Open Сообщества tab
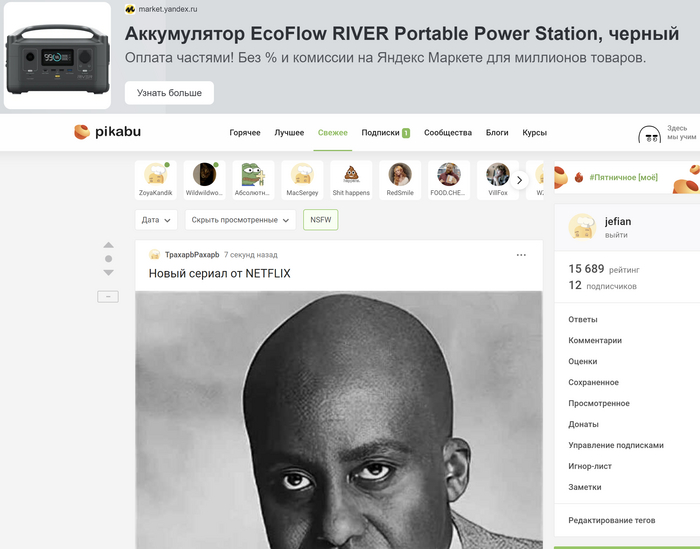This screenshot has width=700, height=549. pyautogui.click(x=448, y=133)
